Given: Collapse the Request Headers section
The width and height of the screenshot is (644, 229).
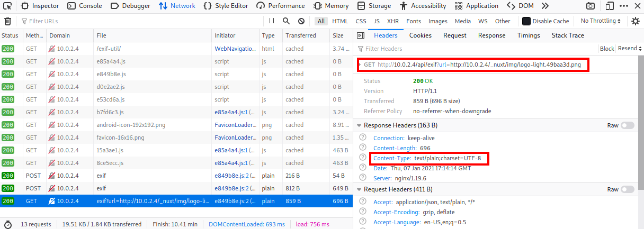Looking at the screenshot, I should tap(359, 189).
